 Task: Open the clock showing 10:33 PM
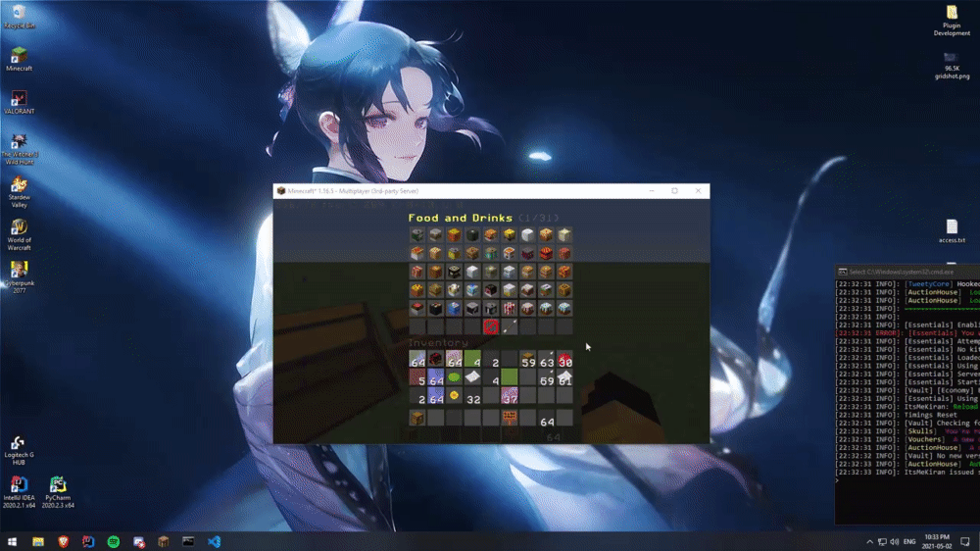(x=936, y=541)
